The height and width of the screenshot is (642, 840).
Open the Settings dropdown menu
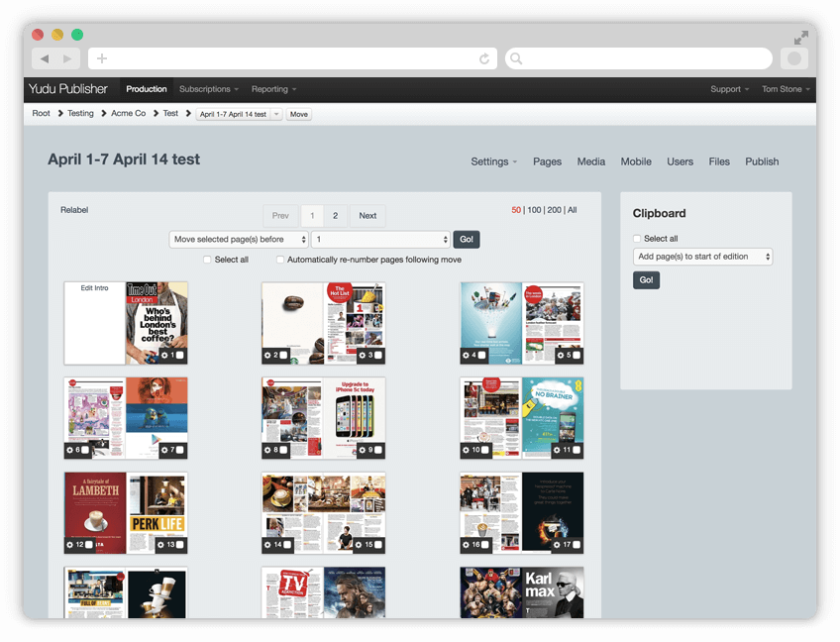click(x=493, y=161)
